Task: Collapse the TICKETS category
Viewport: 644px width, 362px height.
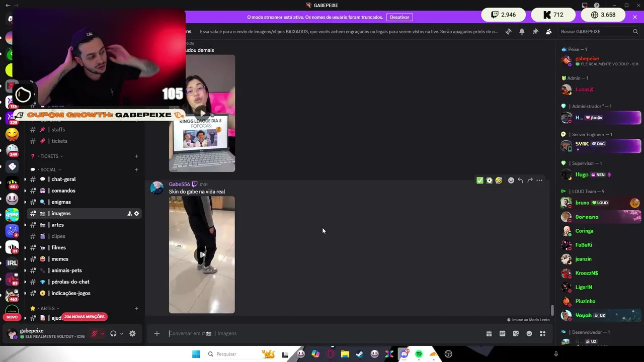Action: [x=50, y=156]
